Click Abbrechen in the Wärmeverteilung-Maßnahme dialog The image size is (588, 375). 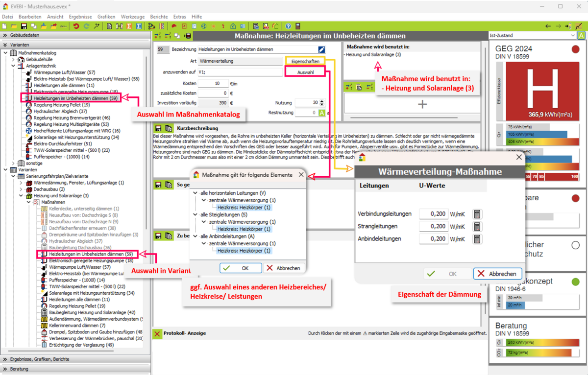(x=497, y=274)
